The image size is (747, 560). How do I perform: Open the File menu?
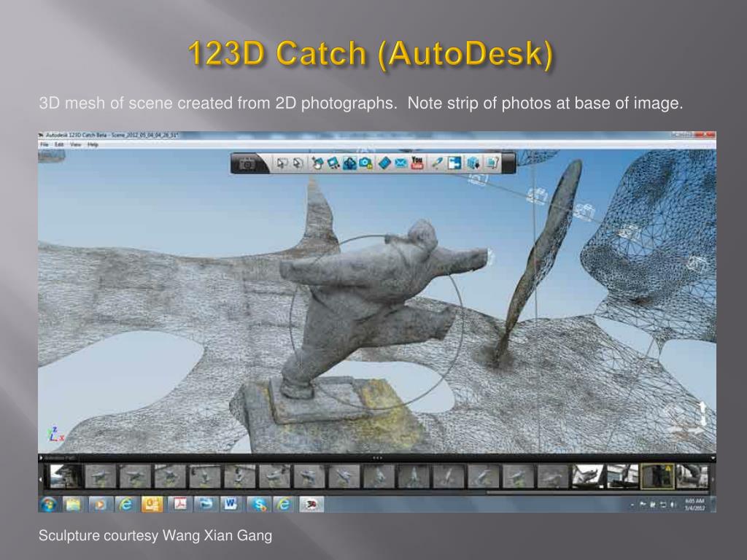(44, 144)
